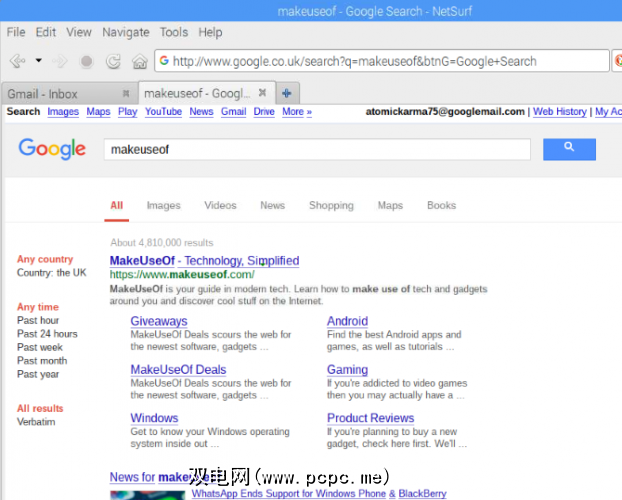Open the Gaming sitelink
The width and height of the screenshot is (622, 500).
pos(347,369)
